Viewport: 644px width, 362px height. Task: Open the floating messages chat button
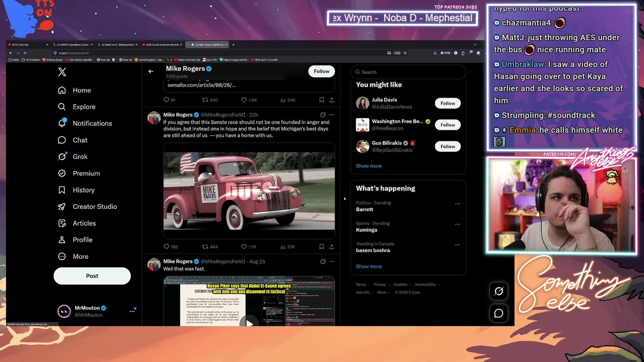pyautogui.click(x=499, y=313)
